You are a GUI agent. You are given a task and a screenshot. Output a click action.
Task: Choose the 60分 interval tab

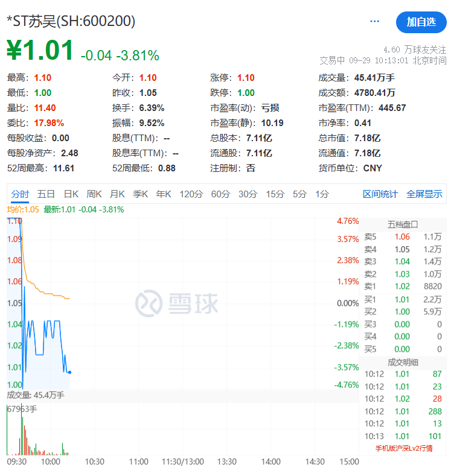[x=220, y=194]
